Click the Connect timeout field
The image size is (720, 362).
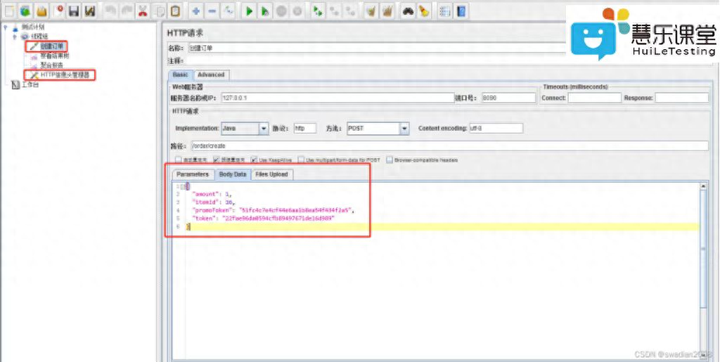coord(594,98)
